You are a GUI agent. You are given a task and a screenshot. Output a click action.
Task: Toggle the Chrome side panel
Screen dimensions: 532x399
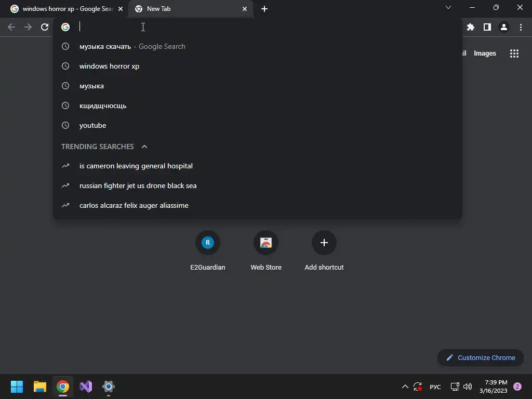(x=487, y=27)
